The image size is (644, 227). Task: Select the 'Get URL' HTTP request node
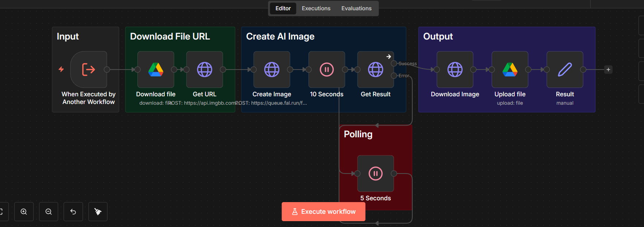tap(204, 70)
